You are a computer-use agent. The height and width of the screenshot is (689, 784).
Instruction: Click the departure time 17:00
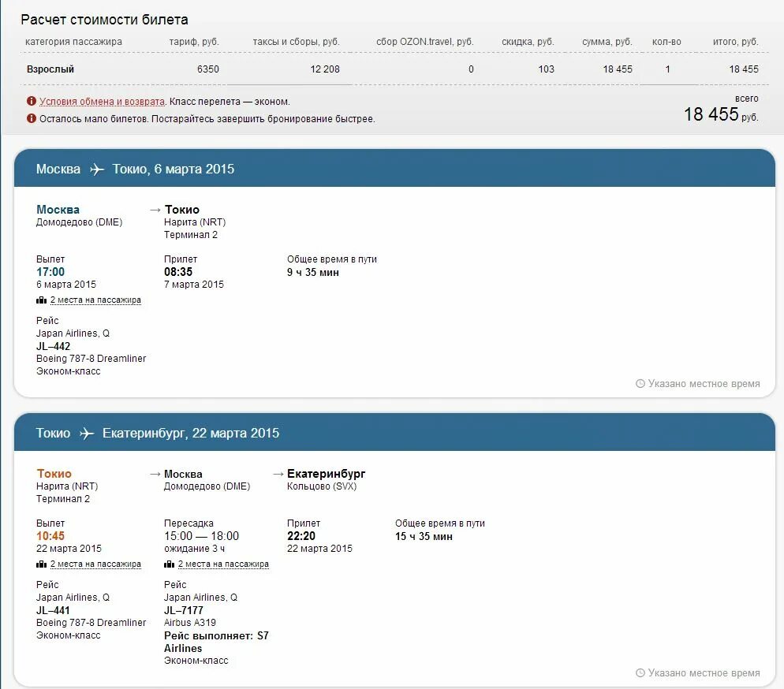click(x=50, y=272)
